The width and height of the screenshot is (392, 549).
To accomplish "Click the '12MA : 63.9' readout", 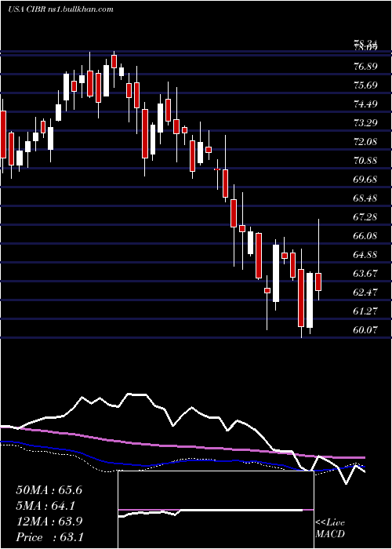I will pos(49,522).
